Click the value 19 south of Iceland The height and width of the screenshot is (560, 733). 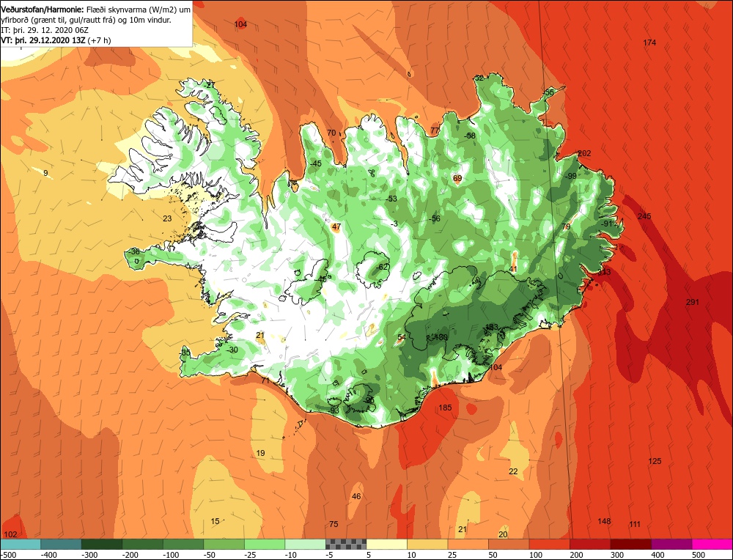(260, 453)
